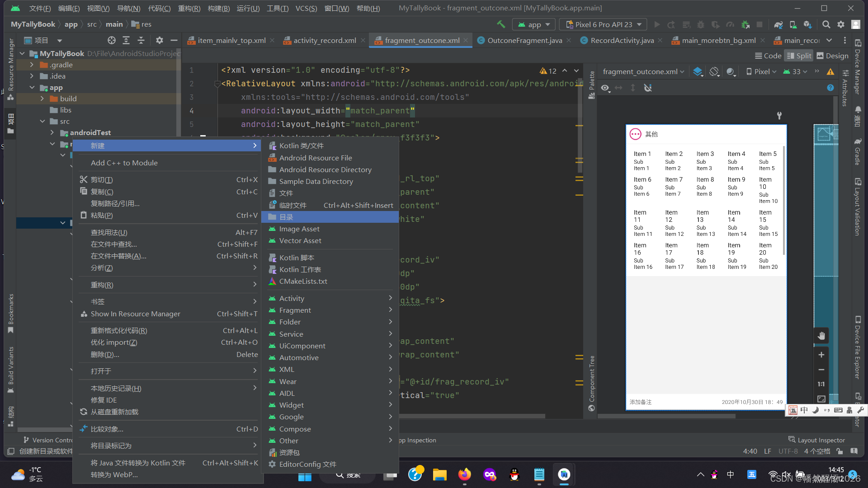Toggle the view options eye icon

click(x=605, y=88)
